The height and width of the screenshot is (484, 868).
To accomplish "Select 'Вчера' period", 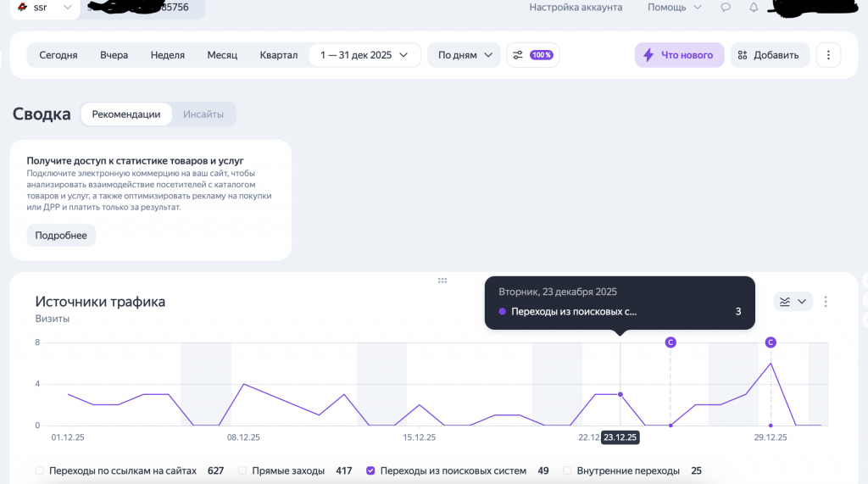I will tap(114, 55).
